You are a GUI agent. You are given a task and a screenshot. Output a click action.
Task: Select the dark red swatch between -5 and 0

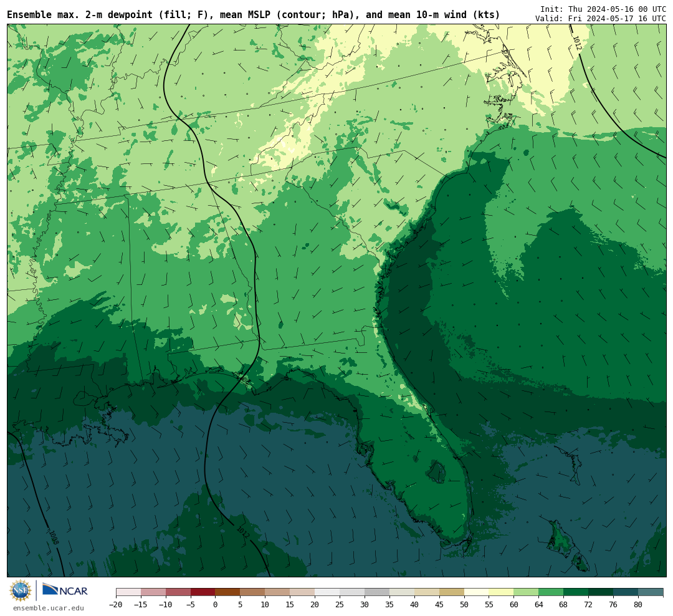tap(203, 592)
